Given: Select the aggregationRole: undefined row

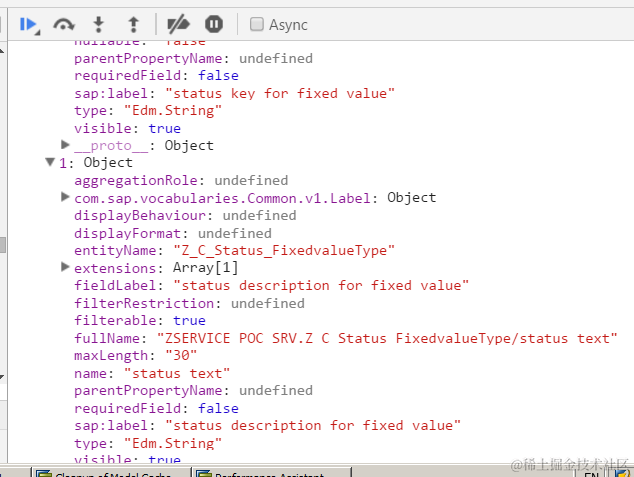Looking at the screenshot, I should (x=181, y=180).
